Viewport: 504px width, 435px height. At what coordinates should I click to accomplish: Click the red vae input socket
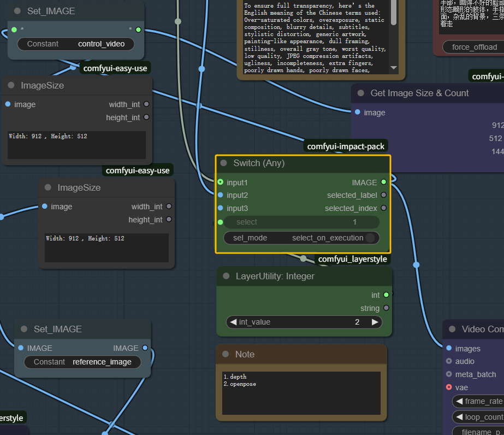tap(449, 387)
